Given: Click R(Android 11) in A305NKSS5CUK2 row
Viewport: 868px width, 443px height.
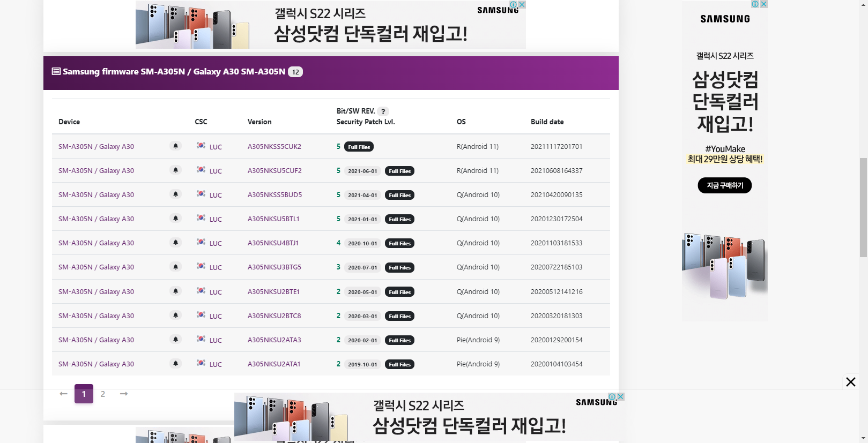Looking at the screenshot, I should (478, 146).
